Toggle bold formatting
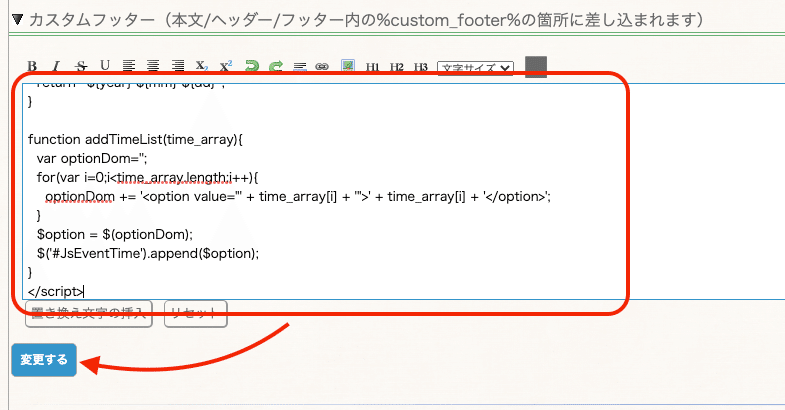This screenshot has width=785, height=410. coord(32,66)
